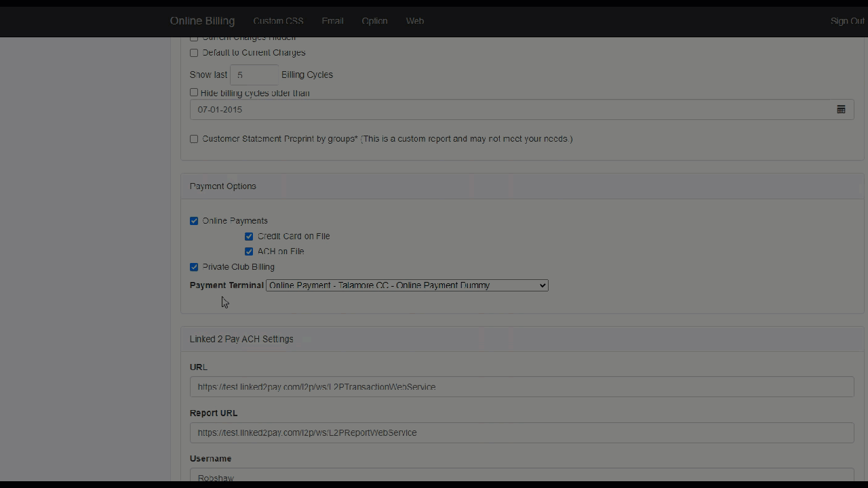
Task: Click into the Report URL text field
Action: click(x=521, y=432)
